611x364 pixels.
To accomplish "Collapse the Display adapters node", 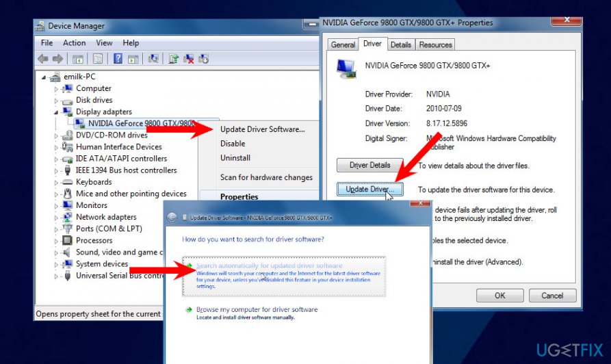I will pos(55,112).
